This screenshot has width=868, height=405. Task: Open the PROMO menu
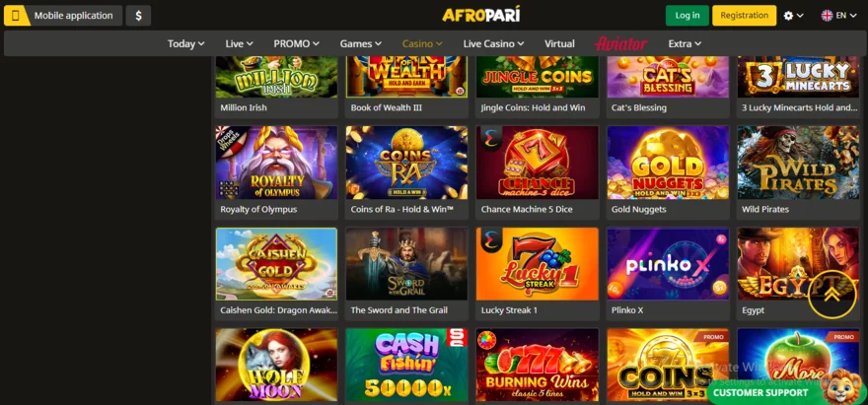(296, 43)
